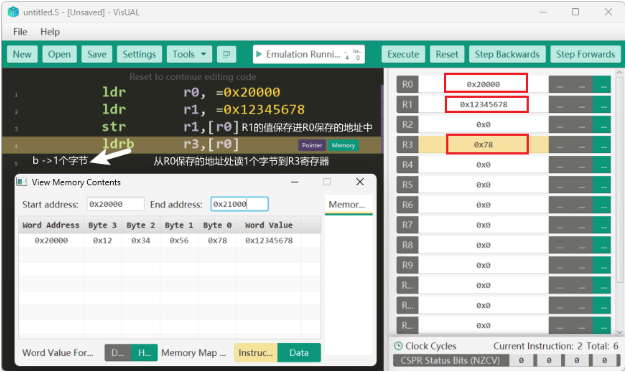Click R2's green active format button
The height and width of the screenshot is (372, 625).
point(602,124)
